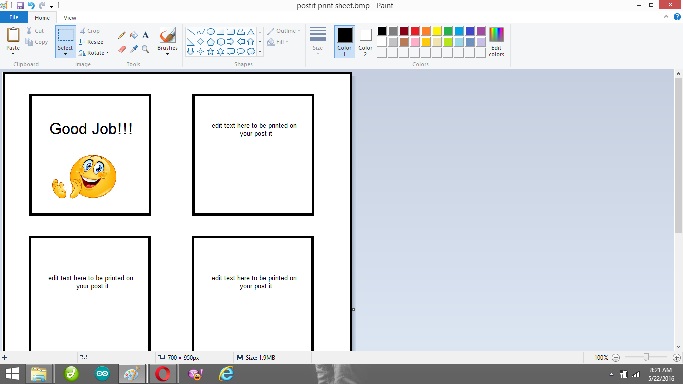Image resolution: width=683 pixels, height=384 pixels.
Task: Pick the right triangle shape
Action: pos(190,41)
